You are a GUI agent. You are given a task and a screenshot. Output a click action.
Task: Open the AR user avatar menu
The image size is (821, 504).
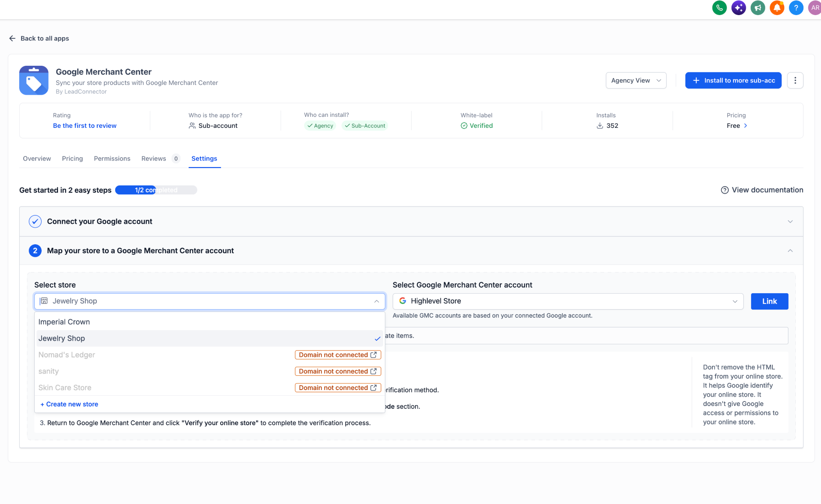[x=814, y=8]
